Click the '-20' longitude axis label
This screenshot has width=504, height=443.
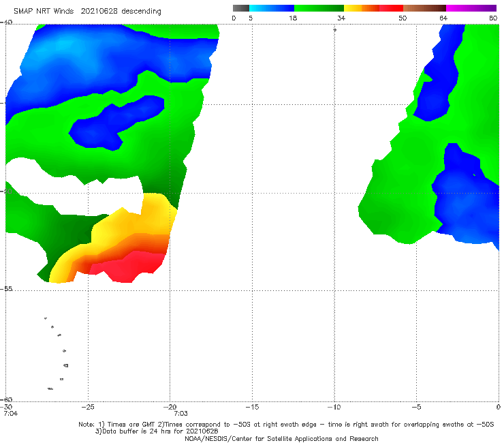point(170,407)
